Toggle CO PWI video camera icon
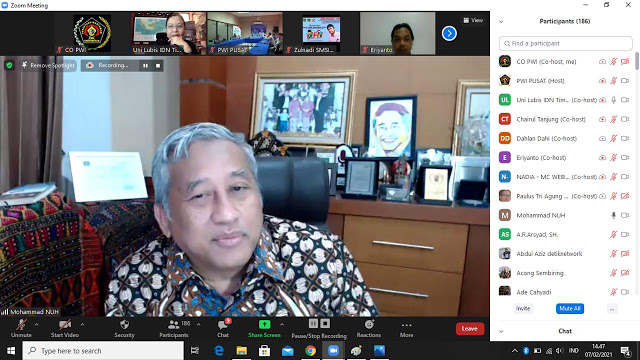This screenshot has width=640, height=360. 625,62
